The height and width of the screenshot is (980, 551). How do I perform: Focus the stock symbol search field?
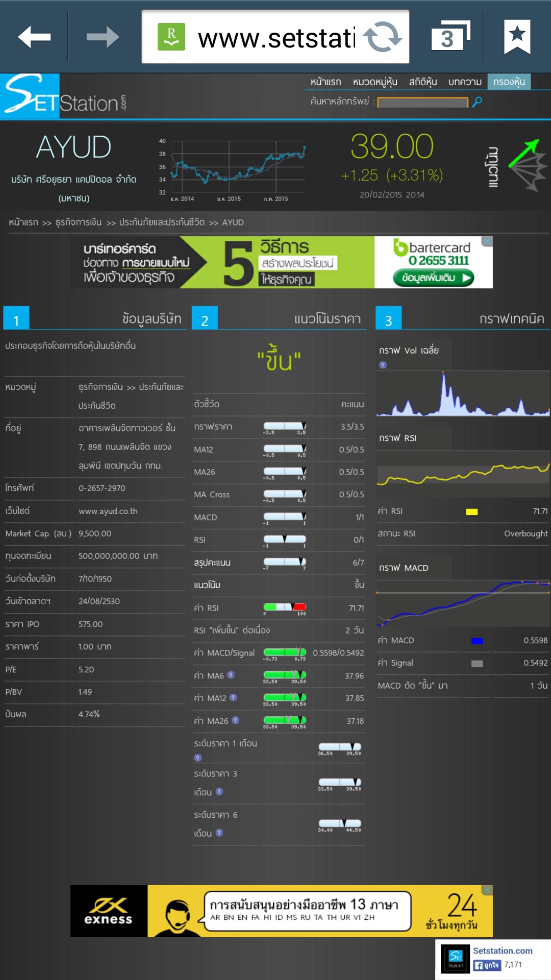(422, 102)
